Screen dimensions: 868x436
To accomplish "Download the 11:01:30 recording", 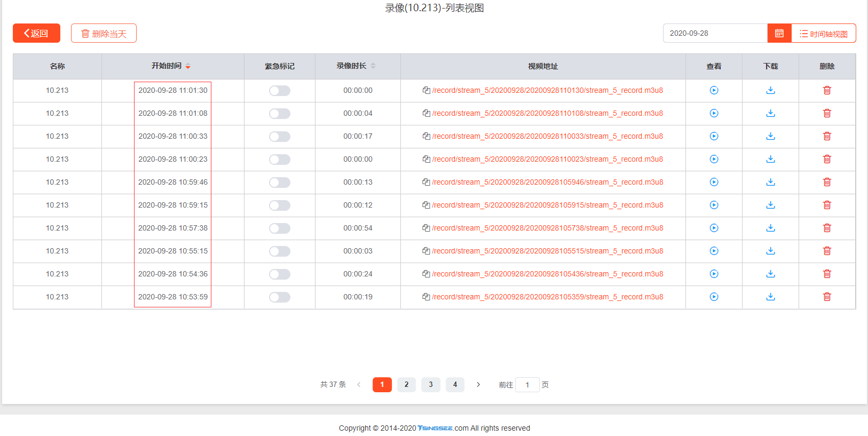I will tap(770, 90).
